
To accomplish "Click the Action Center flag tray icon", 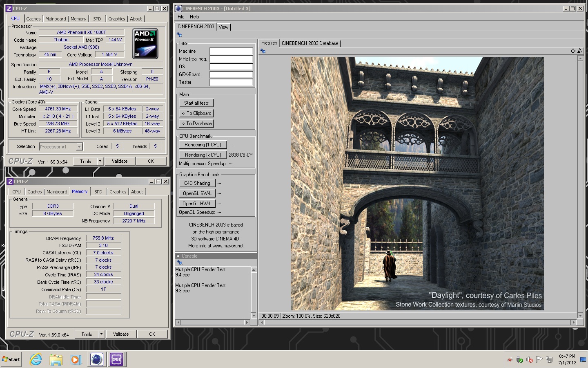I will pyautogui.click(x=539, y=360).
